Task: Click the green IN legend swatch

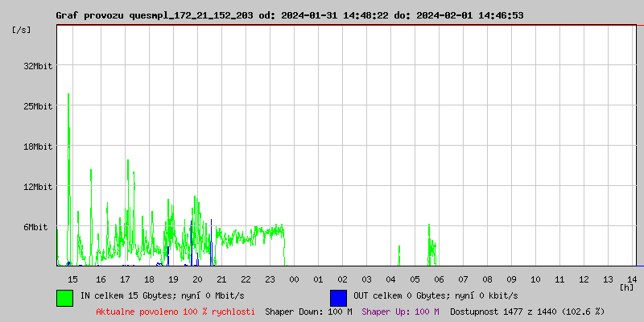Action: [64, 297]
